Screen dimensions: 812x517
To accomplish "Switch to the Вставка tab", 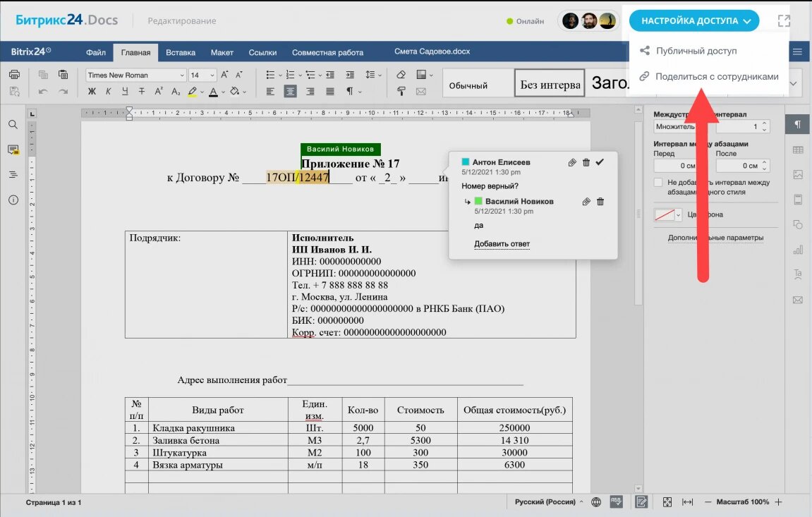I will coord(180,52).
